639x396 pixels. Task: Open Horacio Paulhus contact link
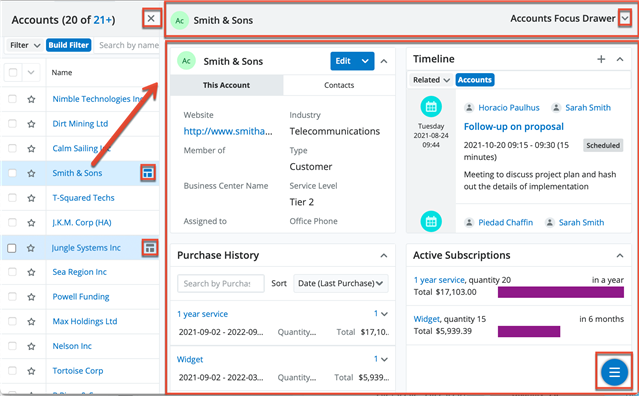[x=509, y=108]
